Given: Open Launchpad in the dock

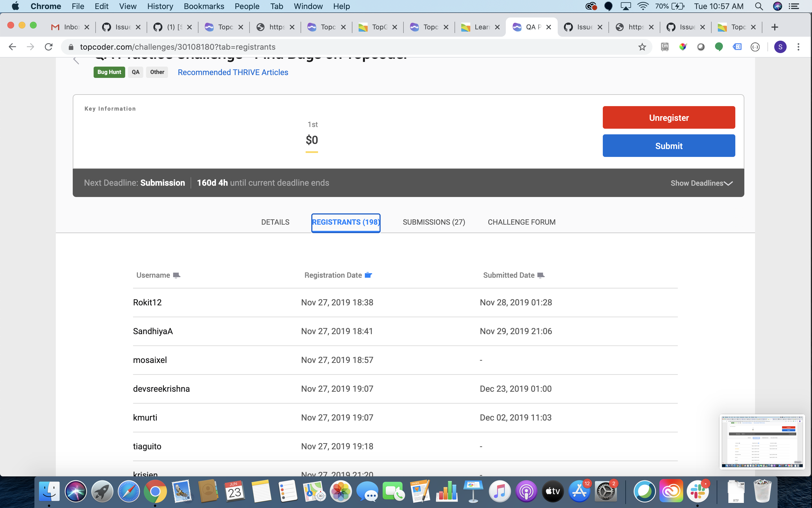Looking at the screenshot, I should tap(102, 492).
